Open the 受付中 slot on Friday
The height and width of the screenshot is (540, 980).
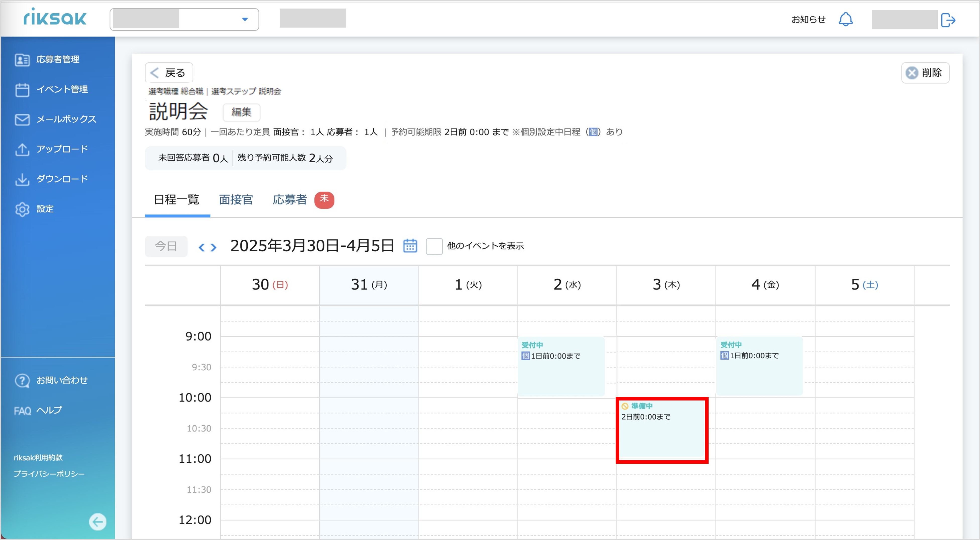tap(759, 366)
